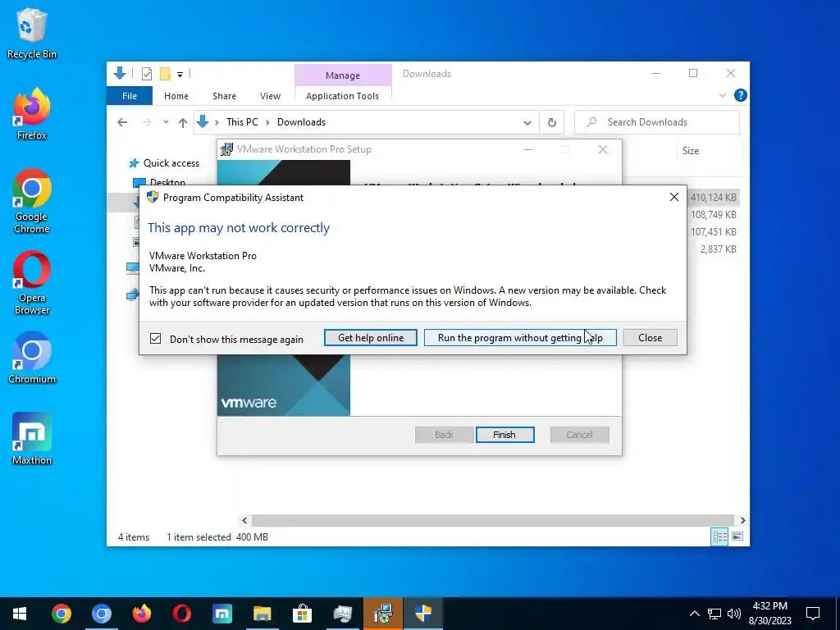Click in the Search Downloads field
This screenshot has width=840, height=630.
pyautogui.click(x=657, y=122)
